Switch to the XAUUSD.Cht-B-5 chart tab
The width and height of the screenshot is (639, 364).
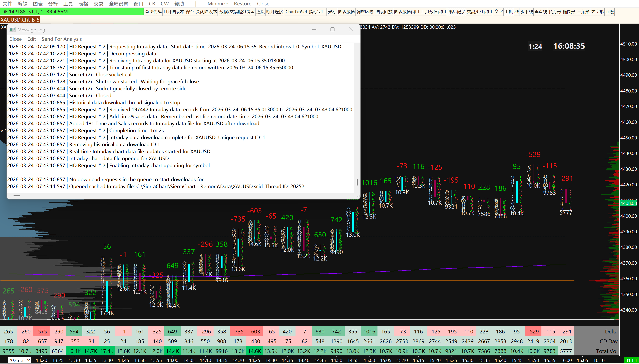point(20,20)
